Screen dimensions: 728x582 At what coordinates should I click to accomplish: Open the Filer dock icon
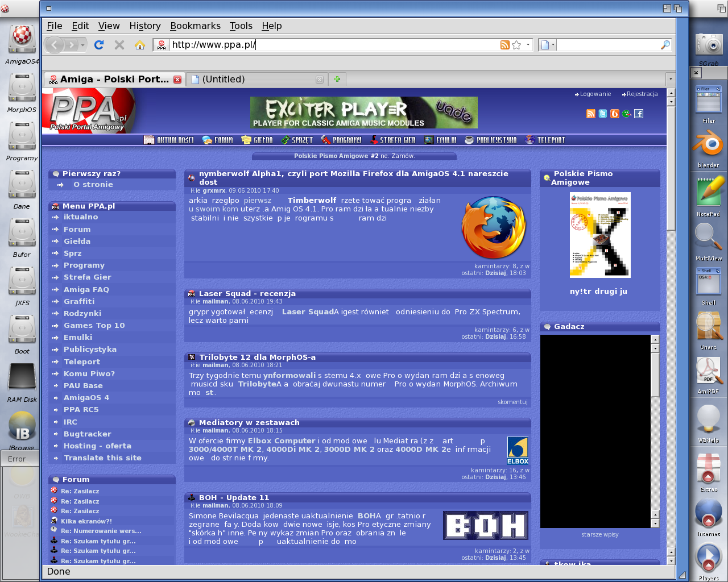pos(709,99)
